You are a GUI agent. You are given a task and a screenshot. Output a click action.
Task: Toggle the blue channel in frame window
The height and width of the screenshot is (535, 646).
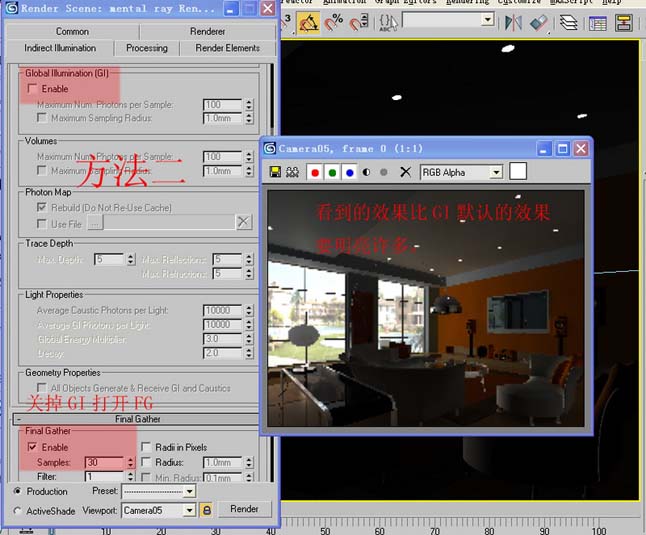pyautogui.click(x=349, y=172)
